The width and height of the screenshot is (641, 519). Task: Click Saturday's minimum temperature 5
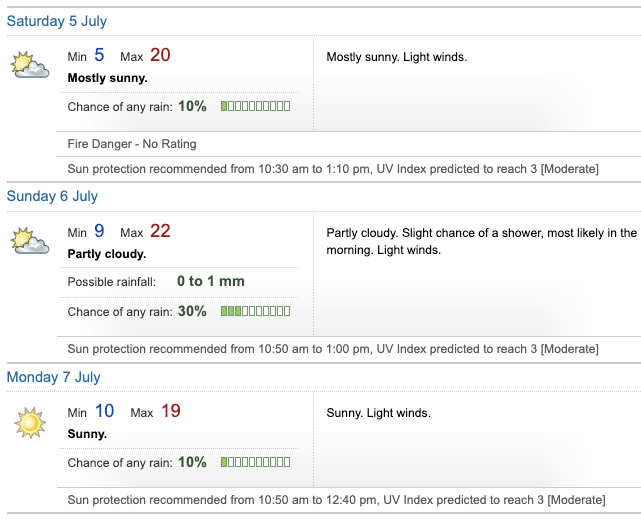pyautogui.click(x=99, y=56)
